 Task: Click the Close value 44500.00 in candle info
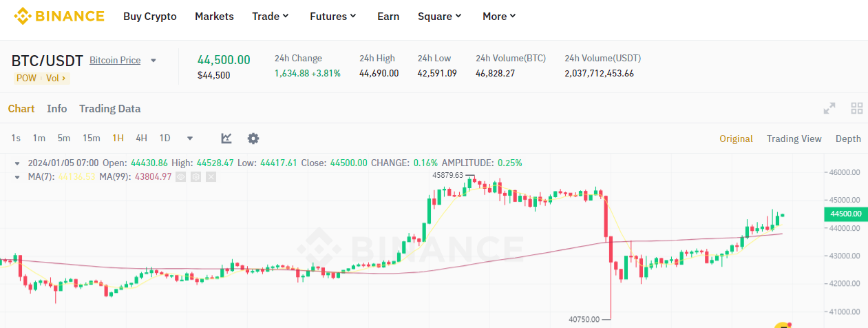[349, 163]
